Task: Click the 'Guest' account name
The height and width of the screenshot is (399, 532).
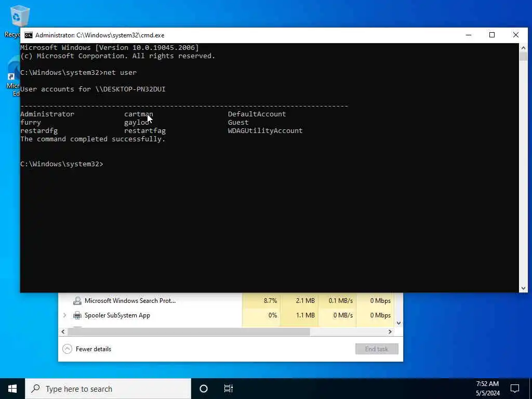Action: 238,123
